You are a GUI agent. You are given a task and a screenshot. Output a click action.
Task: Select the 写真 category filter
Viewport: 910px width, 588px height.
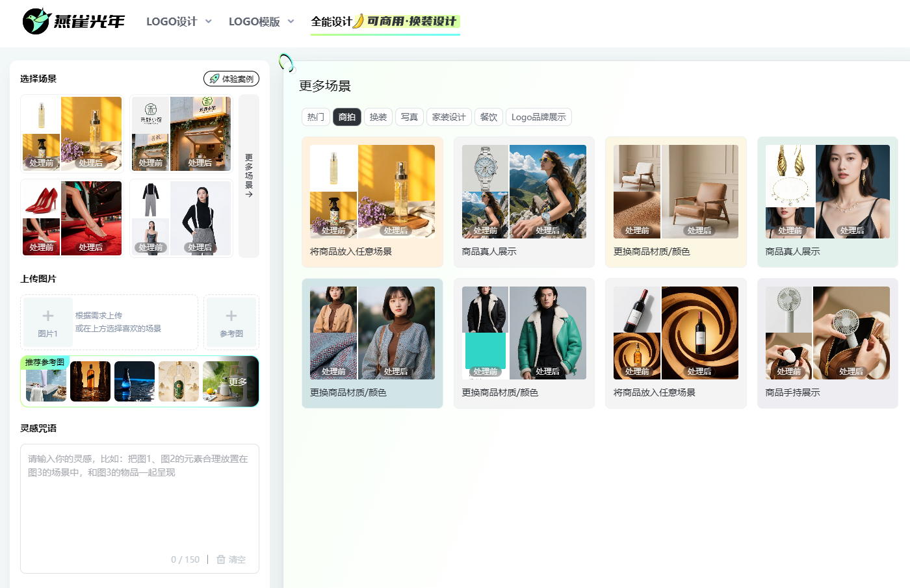[x=409, y=117]
